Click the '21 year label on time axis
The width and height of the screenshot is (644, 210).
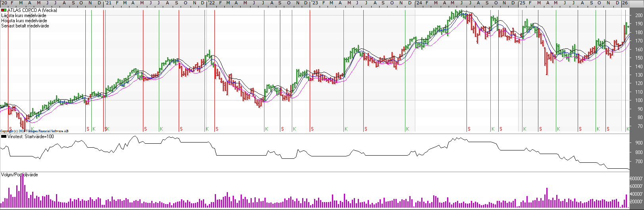(x=108, y=3)
